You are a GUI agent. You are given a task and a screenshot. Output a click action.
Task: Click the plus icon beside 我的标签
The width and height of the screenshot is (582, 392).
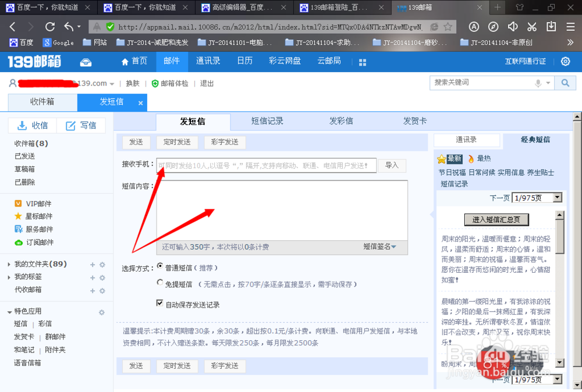pos(93,277)
